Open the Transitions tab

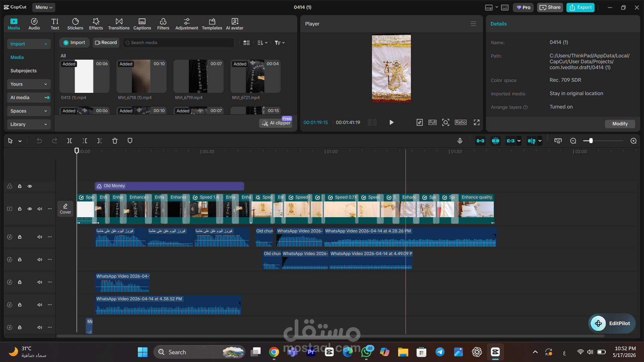point(119,24)
